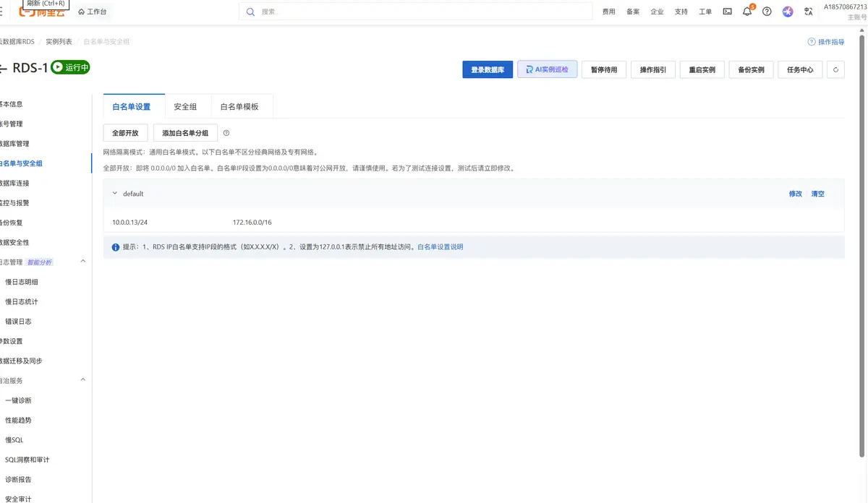Image resolution: width=868 pixels, height=503 pixels.
Task: Click 添加白名单分组 button
Action: [185, 133]
